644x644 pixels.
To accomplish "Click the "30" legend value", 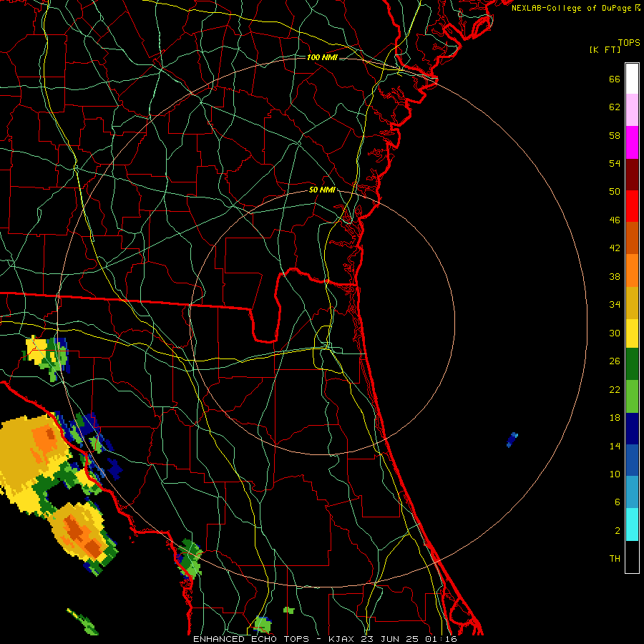I will pos(615,333).
